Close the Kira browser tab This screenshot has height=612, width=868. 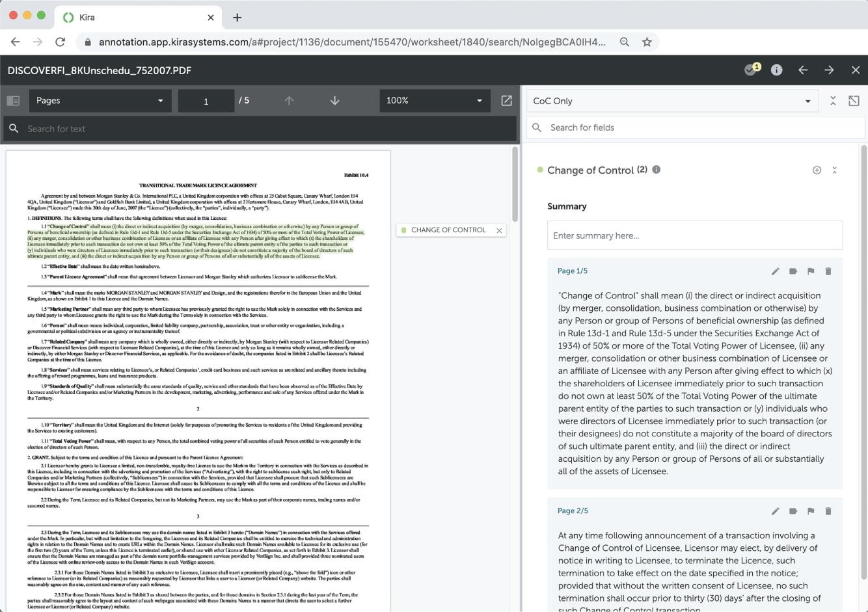[x=210, y=18]
